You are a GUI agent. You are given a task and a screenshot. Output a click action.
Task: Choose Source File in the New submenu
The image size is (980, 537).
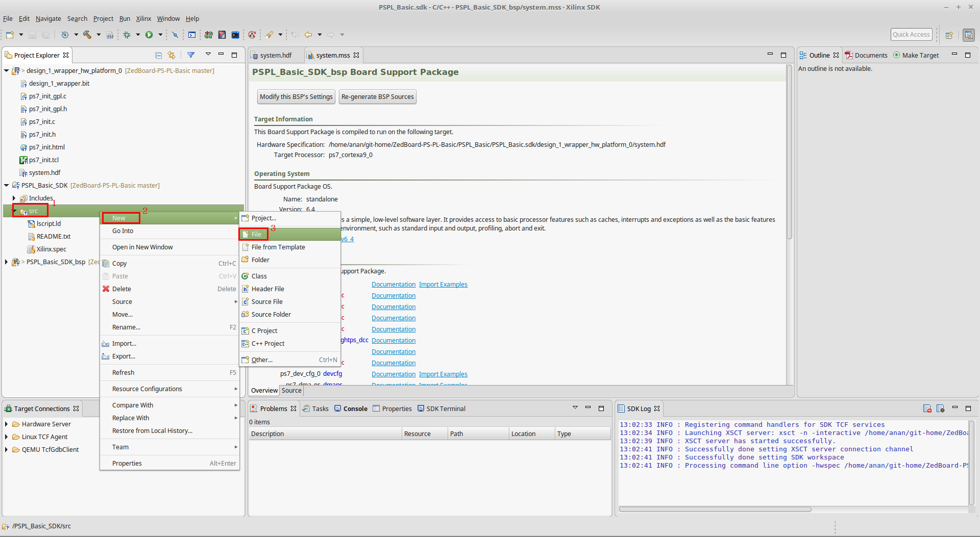[x=290, y=301]
